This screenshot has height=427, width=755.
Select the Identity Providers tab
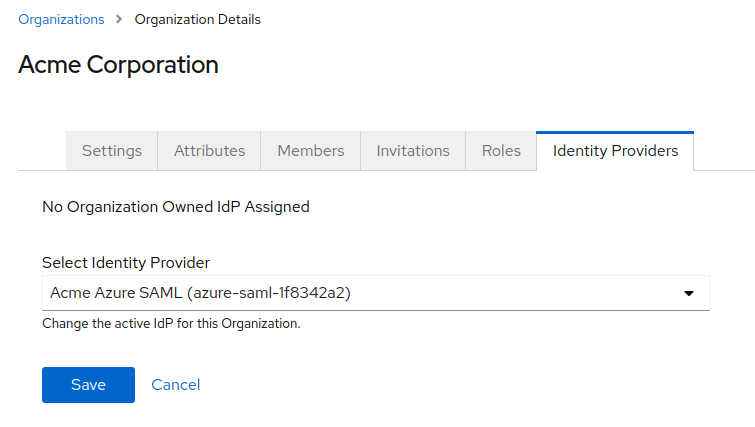(615, 151)
